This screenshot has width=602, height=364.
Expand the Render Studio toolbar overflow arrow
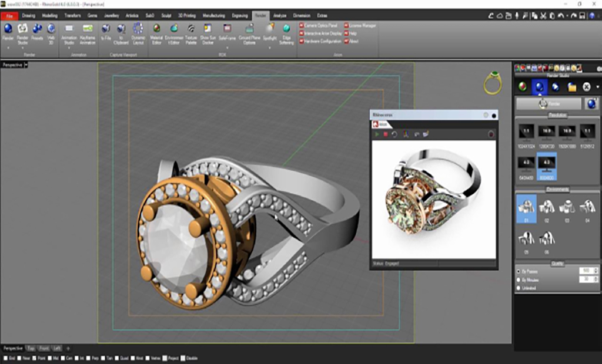pos(598,87)
